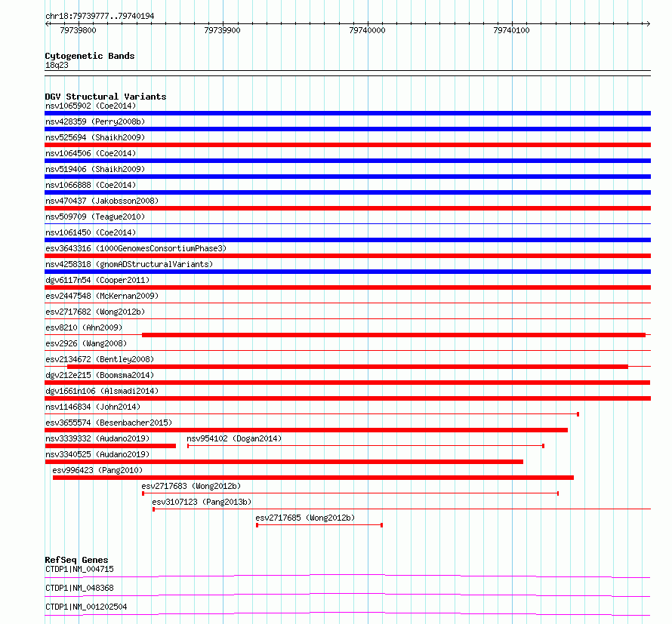Click the left arrow on the ruler
This screenshot has width=672, height=624.
[47, 24]
